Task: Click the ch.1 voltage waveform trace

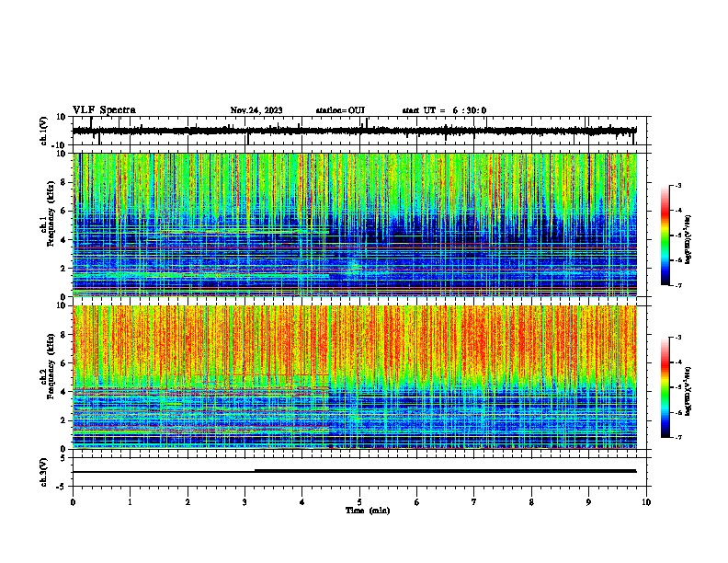Action: pos(354,131)
